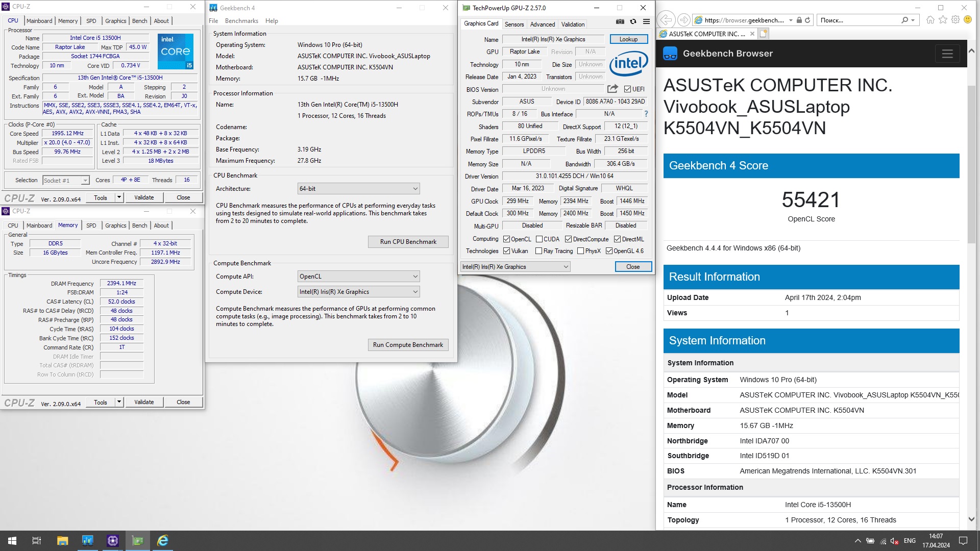Click the browser forward arrow

(684, 20)
